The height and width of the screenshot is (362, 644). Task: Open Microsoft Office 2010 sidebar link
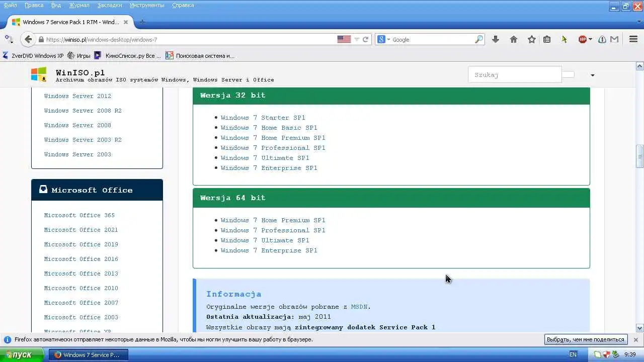pyautogui.click(x=81, y=288)
